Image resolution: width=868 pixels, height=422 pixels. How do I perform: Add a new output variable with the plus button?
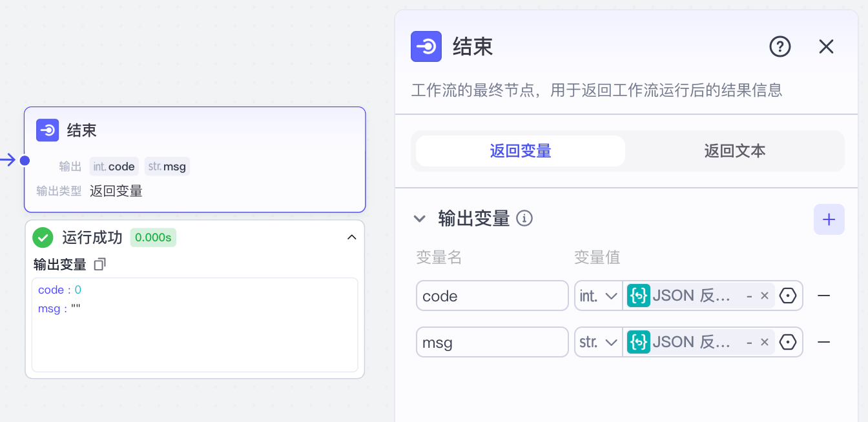[x=829, y=219]
